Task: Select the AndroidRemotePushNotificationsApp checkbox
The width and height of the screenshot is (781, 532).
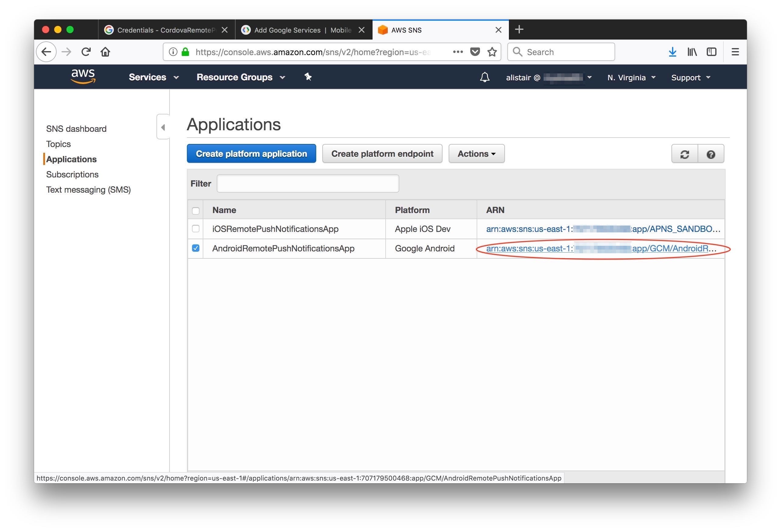Action: pyautogui.click(x=196, y=248)
